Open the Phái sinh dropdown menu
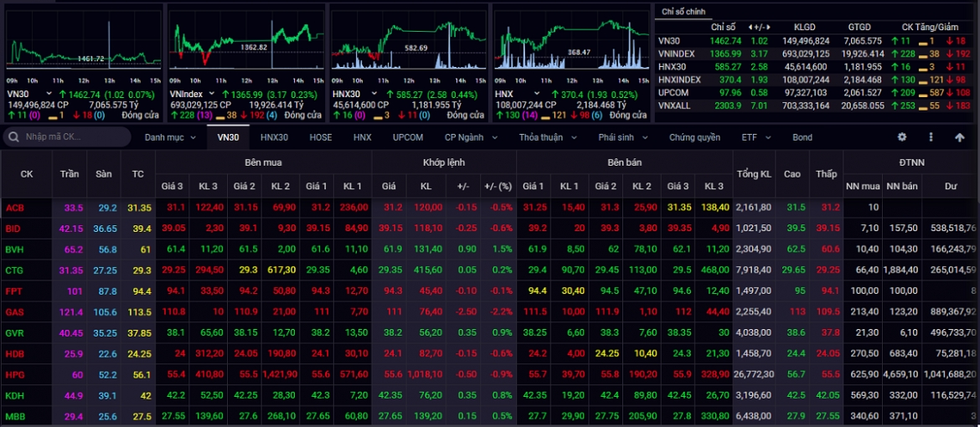The width and height of the screenshot is (980, 427). tap(623, 137)
